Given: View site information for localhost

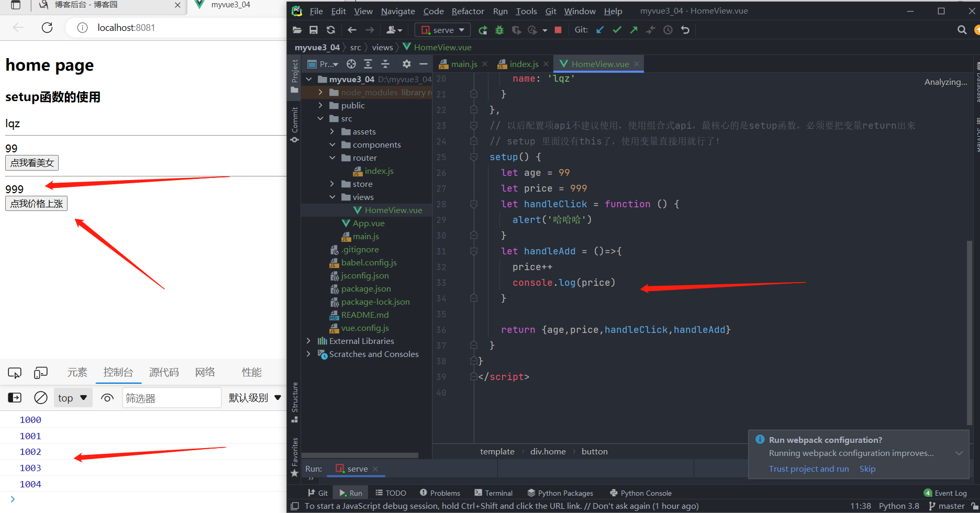Looking at the screenshot, I should click(x=82, y=28).
